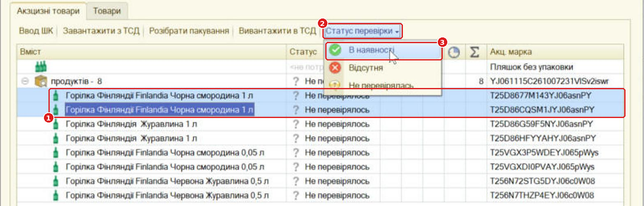Click the mark T25D86HFYYAHYJ06asnPY
The width and height of the screenshot is (644, 206).
coord(543,138)
